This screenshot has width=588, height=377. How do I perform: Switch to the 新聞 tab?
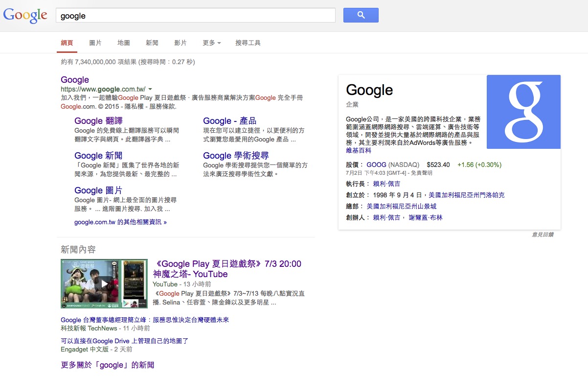[152, 43]
